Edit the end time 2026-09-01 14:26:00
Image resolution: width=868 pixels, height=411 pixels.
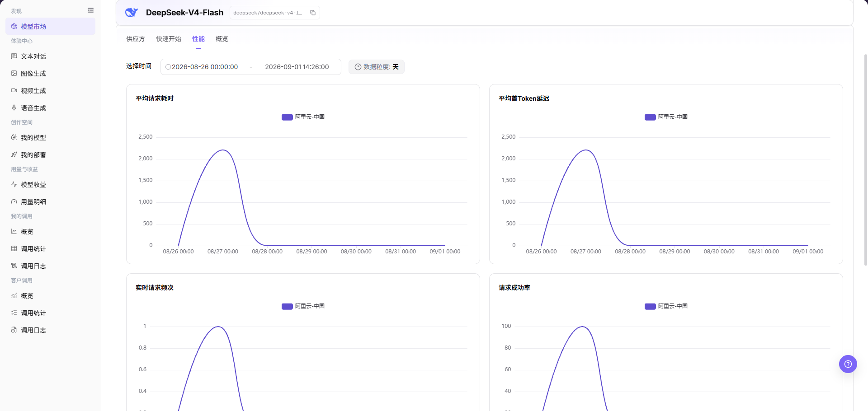297,67
